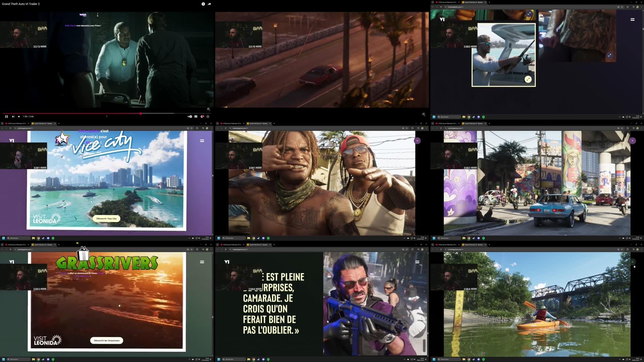Exit fullscreen on the trailer player
The width and height of the screenshot is (644, 362).
pos(208,117)
